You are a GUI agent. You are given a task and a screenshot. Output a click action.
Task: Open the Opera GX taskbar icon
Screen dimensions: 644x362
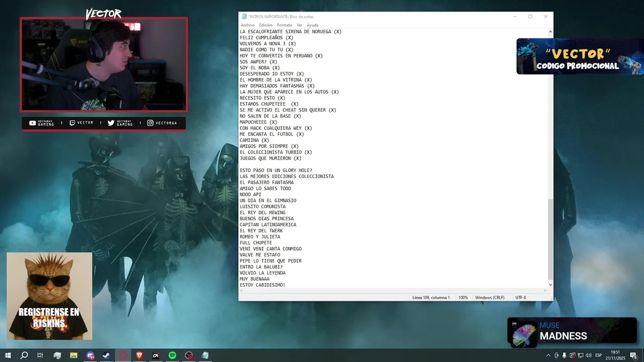123,355
